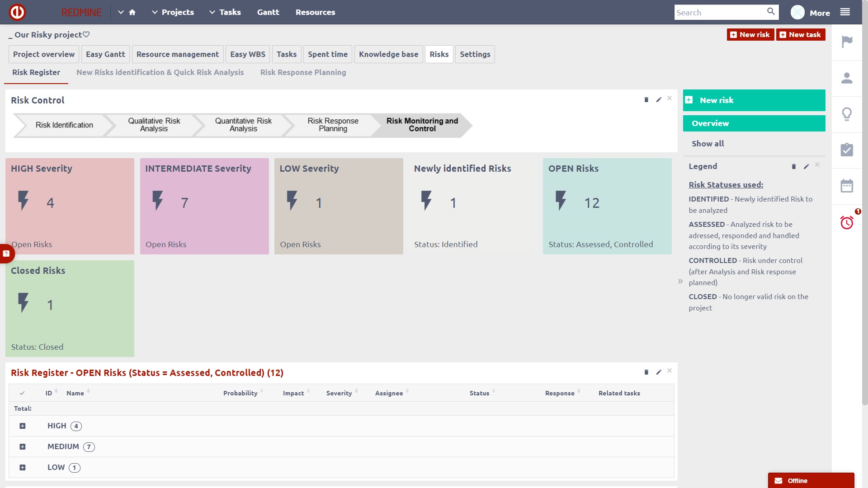Open the flag sidebar panel
This screenshot has height=488, width=868.
(x=847, y=42)
